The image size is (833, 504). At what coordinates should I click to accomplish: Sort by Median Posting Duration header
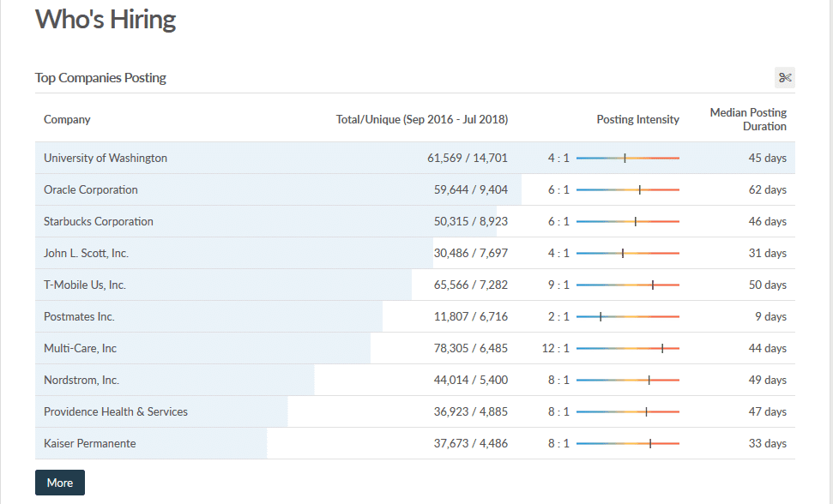747,119
